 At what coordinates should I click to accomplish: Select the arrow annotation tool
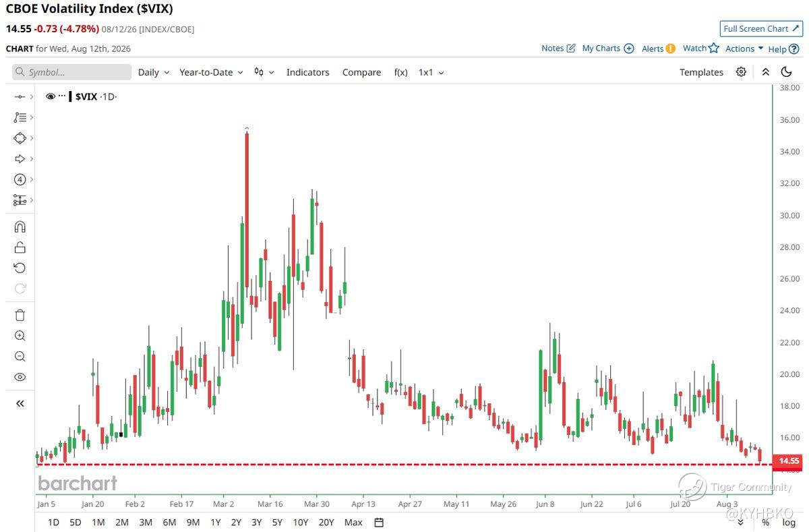coord(20,159)
